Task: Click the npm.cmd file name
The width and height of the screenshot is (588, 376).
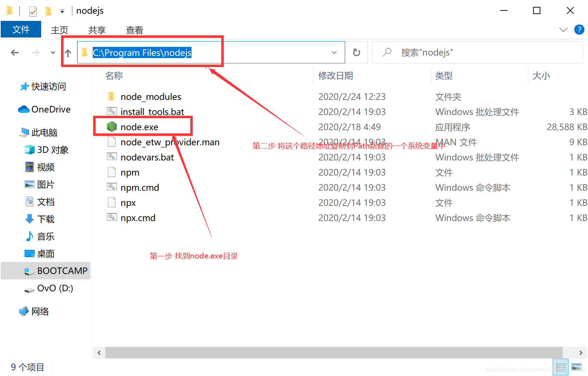Action: (140, 187)
